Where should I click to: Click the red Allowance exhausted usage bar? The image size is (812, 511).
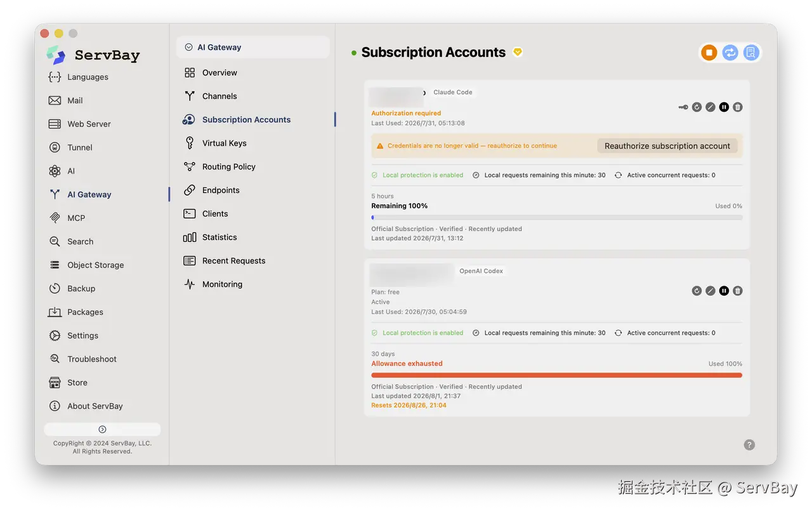(557, 375)
